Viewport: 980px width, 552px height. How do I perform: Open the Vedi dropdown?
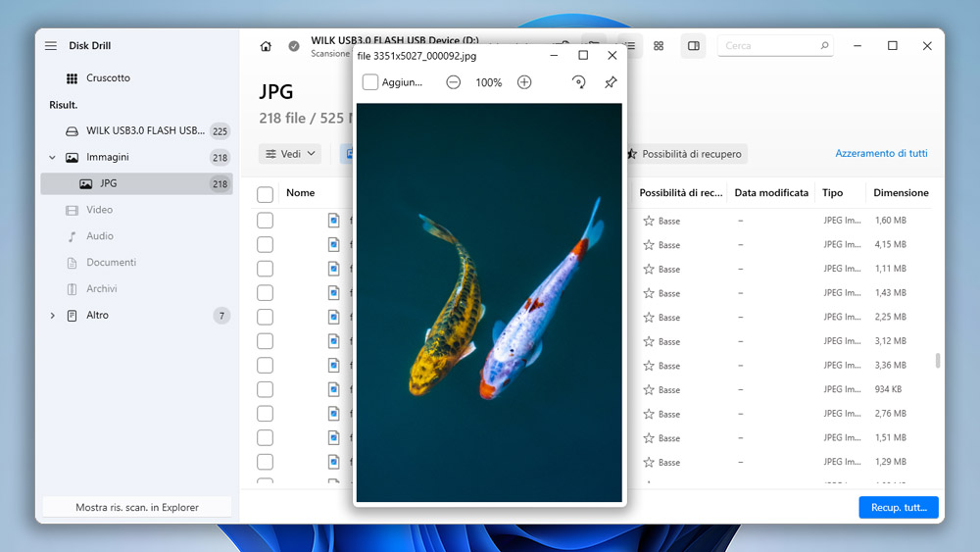pyautogui.click(x=290, y=154)
